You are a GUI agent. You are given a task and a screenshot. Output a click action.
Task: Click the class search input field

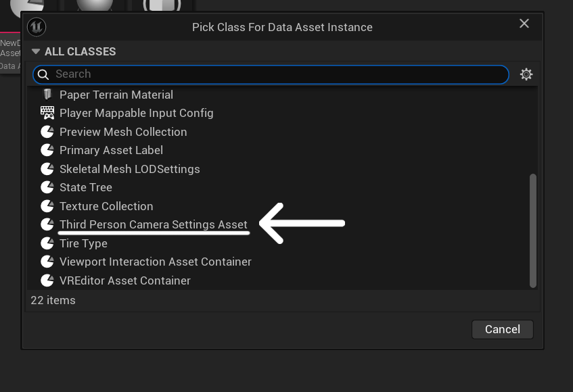click(277, 74)
